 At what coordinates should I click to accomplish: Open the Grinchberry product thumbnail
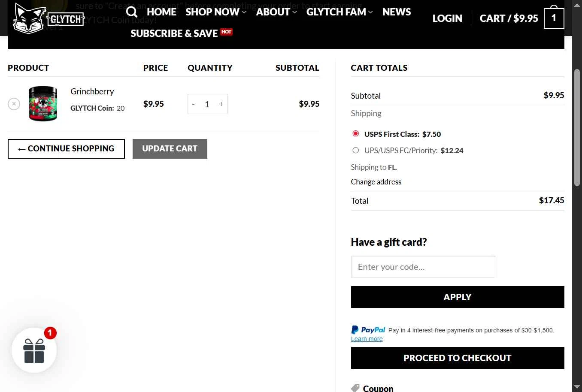coord(43,103)
